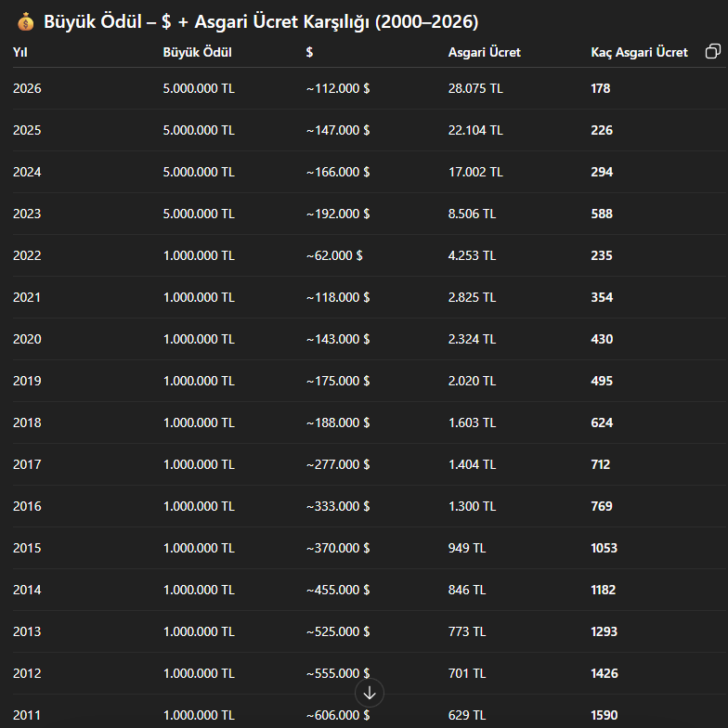Click the ~333.000 $ cell

click(338, 507)
